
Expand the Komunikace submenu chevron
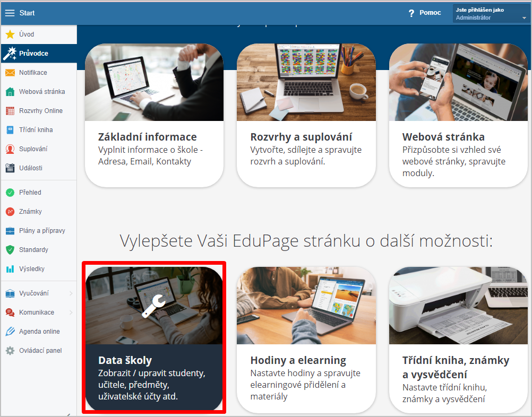click(71, 312)
